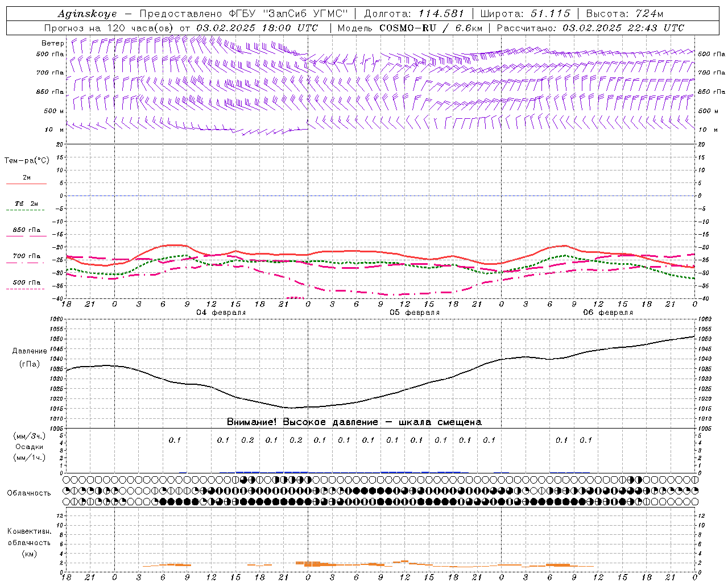Click the (мм/1ч.) precipitation unit label
Image resolution: width=728 pixels, height=582 pixels.
pyautogui.click(x=30, y=458)
